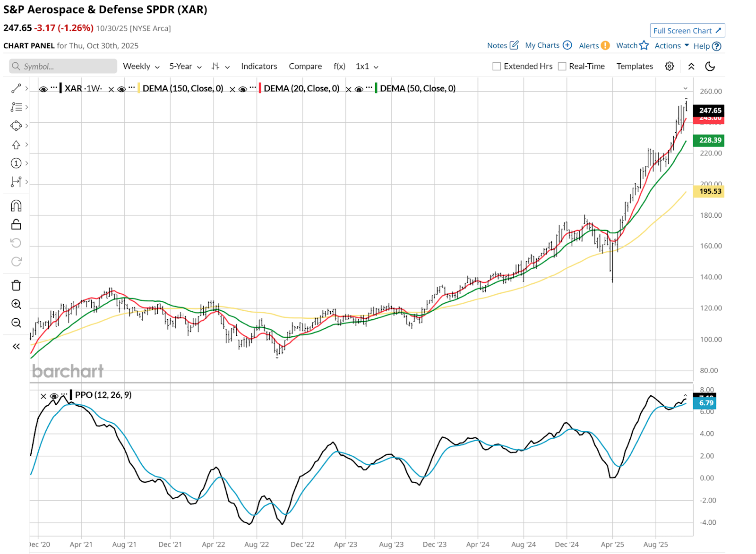Click the Help question mark icon
The width and height of the screenshot is (756, 554).
click(x=717, y=46)
